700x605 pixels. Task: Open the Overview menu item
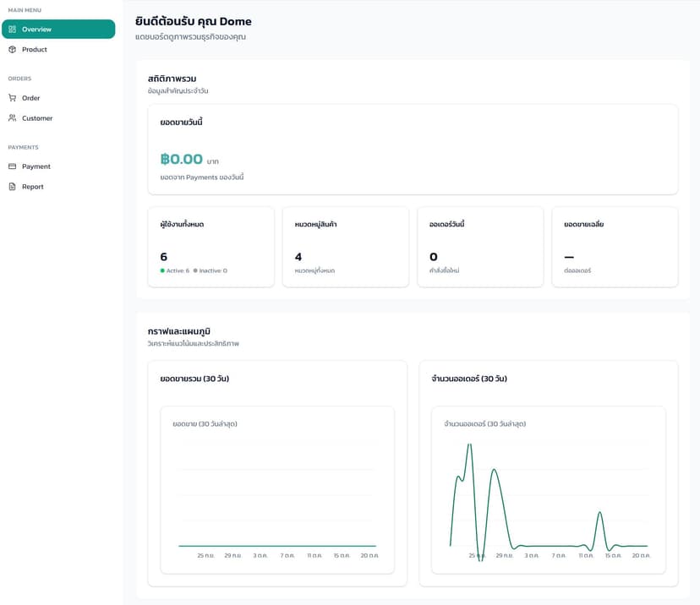pyautogui.click(x=58, y=29)
